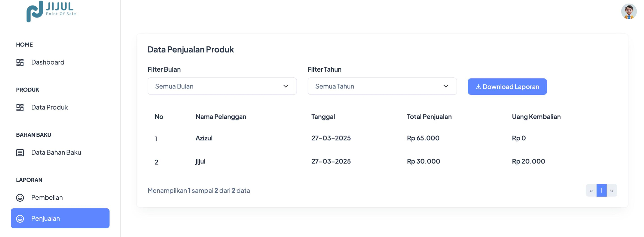
Task: Click the download arrow icon on Download Laporan
Action: click(x=478, y=86)
